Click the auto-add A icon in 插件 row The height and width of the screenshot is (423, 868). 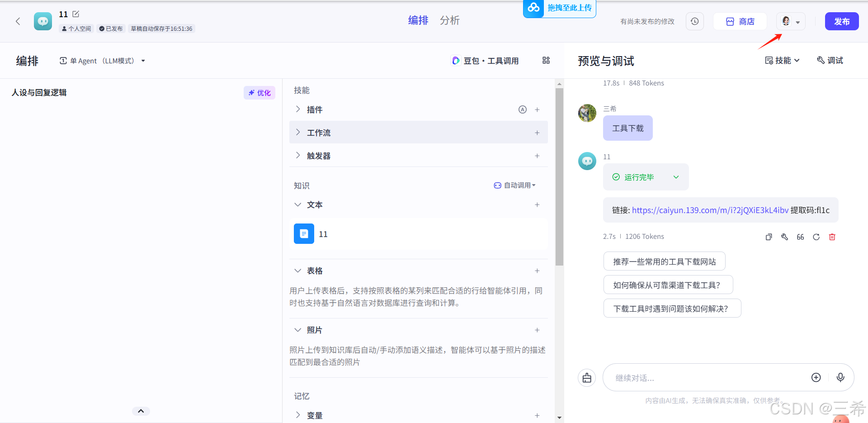pyautogui.click(x=523, y=109)
